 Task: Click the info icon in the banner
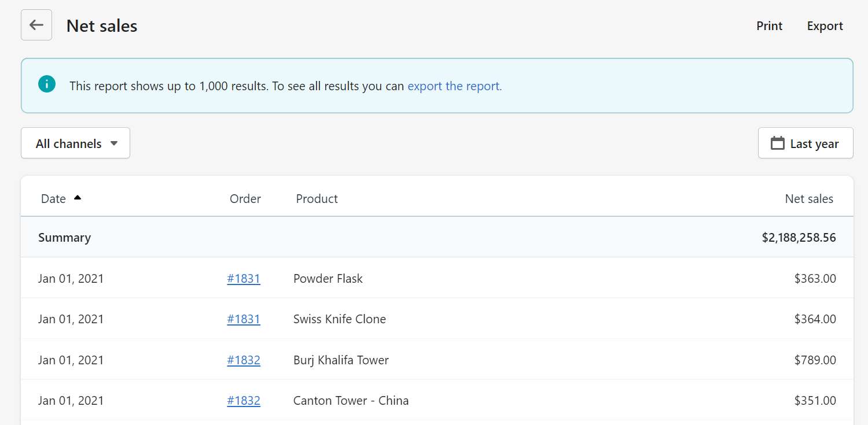click(47, 84)
